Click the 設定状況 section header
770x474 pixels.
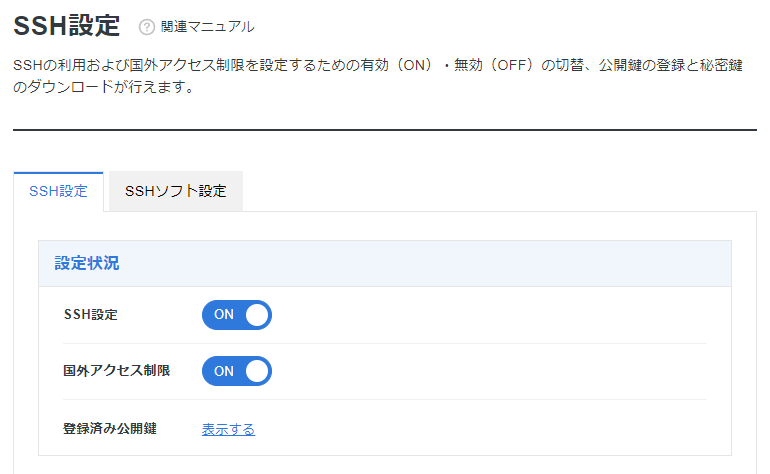point(87,263)
